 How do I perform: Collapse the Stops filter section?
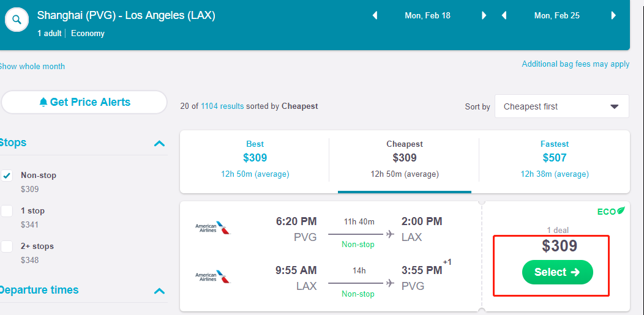pyautogui.click(x=159, y=144)
